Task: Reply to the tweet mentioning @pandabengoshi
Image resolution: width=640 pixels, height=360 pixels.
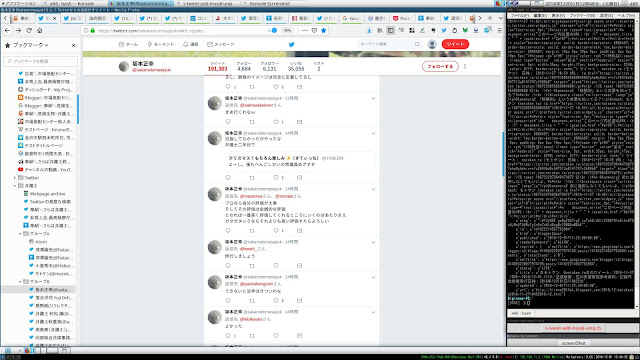Action: click(x=228, y=301)
